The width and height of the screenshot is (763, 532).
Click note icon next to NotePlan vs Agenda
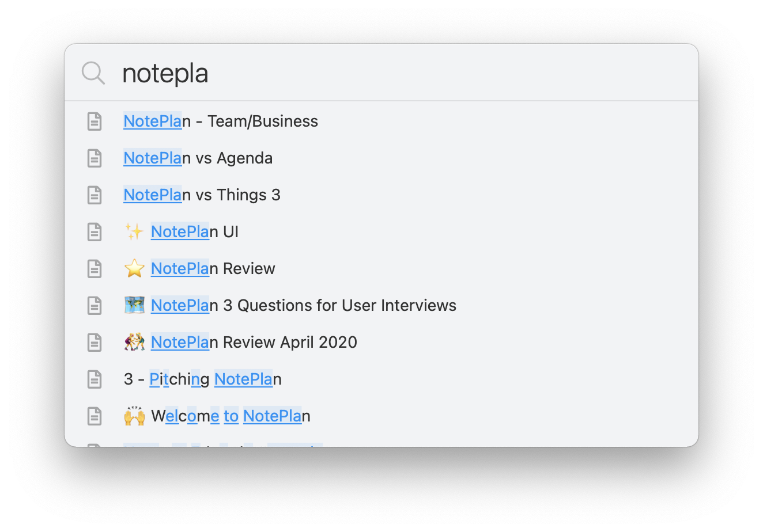tap(95, 158)
